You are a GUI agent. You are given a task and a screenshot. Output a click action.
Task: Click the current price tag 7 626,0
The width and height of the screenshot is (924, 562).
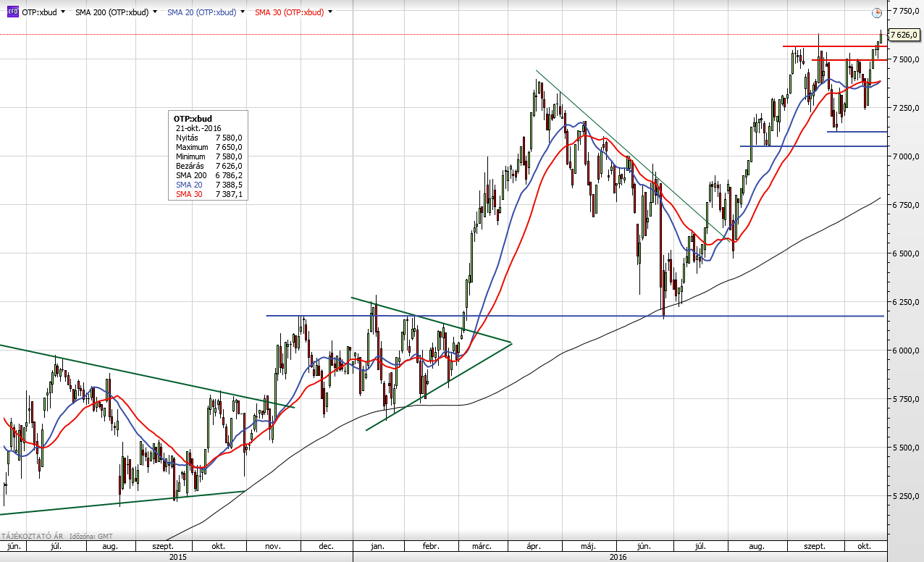pyautogui.click(x=905, y=35)
